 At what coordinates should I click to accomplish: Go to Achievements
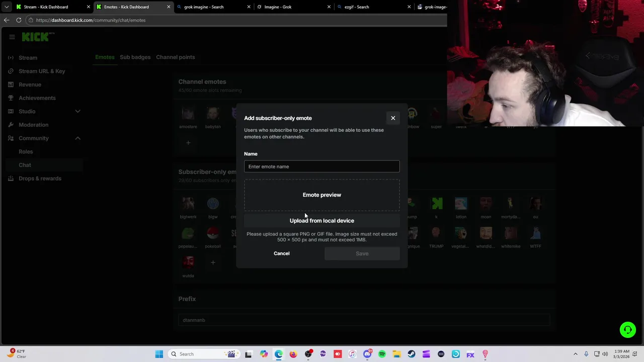(37, 98)
